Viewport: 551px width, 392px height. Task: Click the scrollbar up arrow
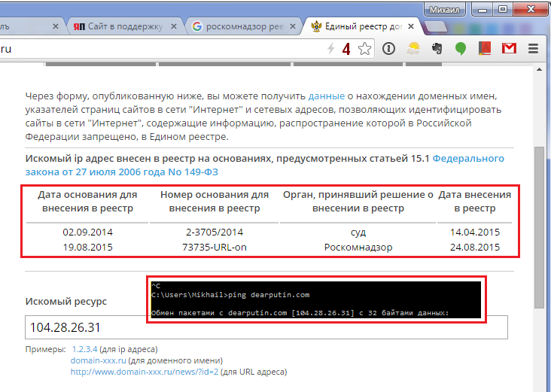[539, 69]
